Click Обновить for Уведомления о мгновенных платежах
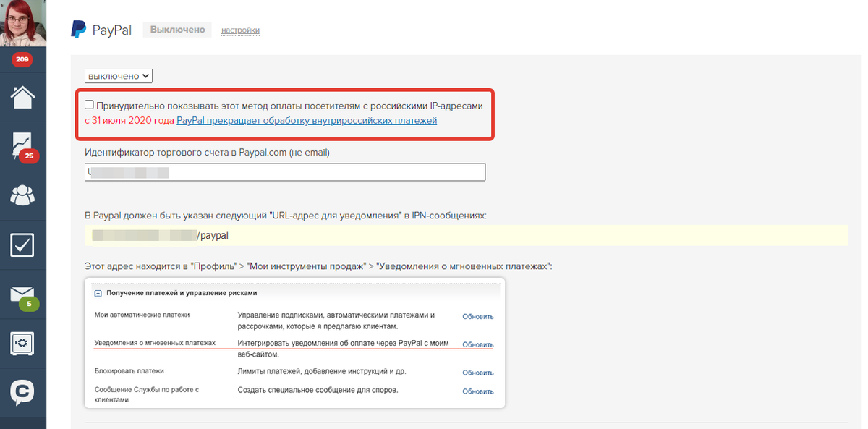 [x=478, y=344]
